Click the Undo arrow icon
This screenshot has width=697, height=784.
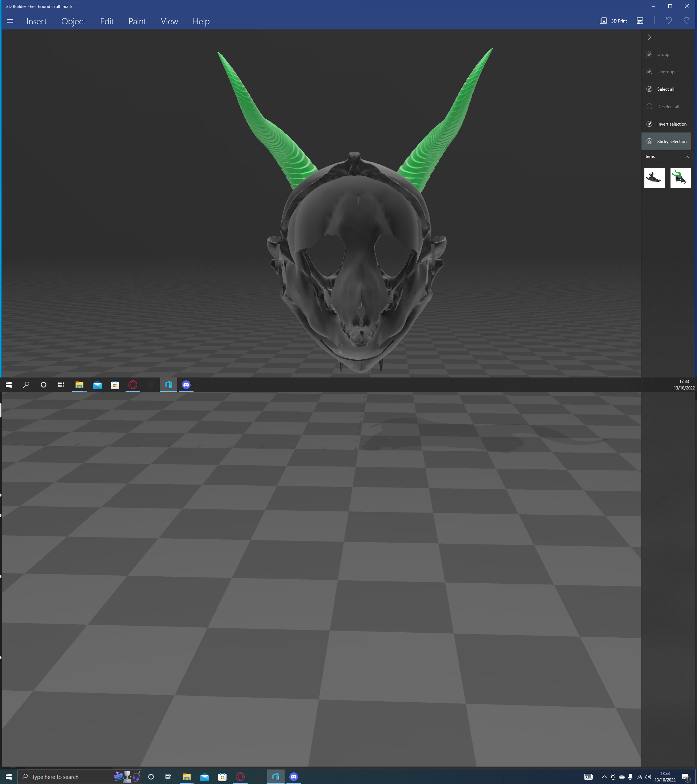coord(669,21)
